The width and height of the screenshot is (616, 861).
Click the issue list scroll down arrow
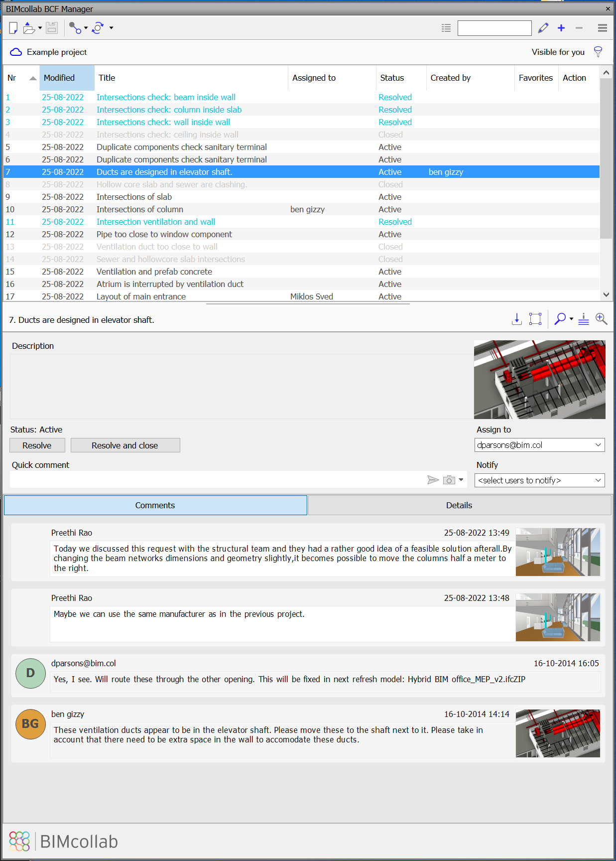tap(606, 294)
